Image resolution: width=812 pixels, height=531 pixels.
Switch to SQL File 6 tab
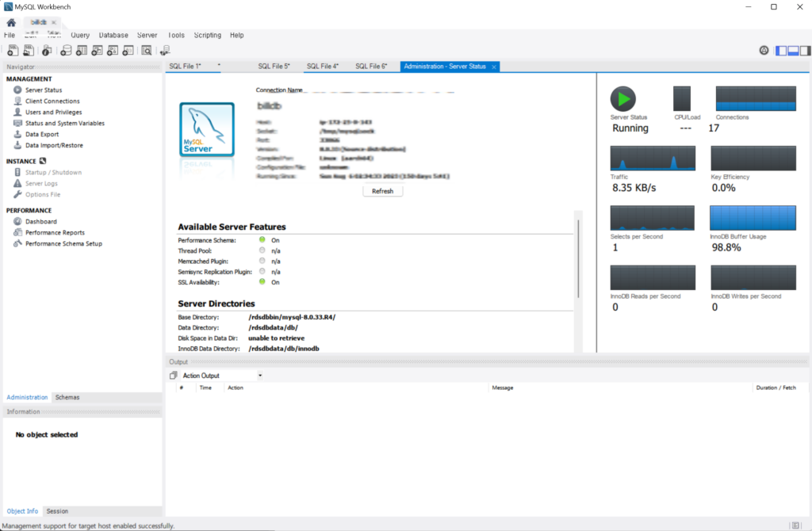371,67
